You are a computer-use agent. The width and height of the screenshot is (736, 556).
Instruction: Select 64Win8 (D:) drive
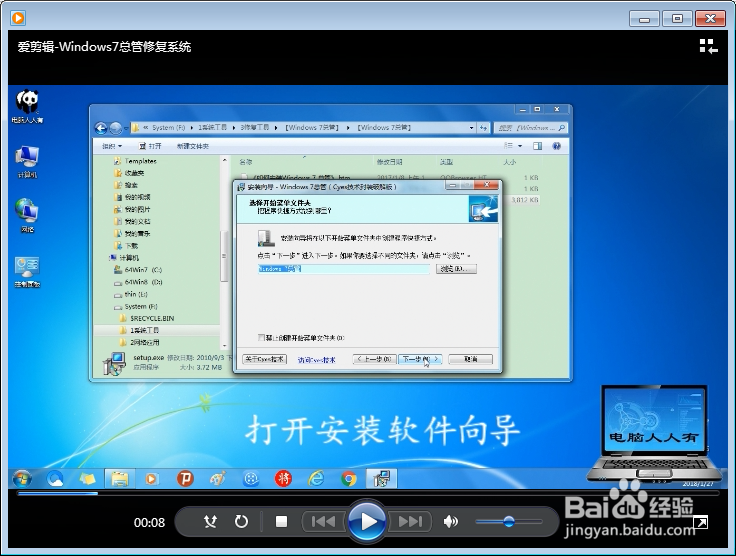[x=138, y=282]
